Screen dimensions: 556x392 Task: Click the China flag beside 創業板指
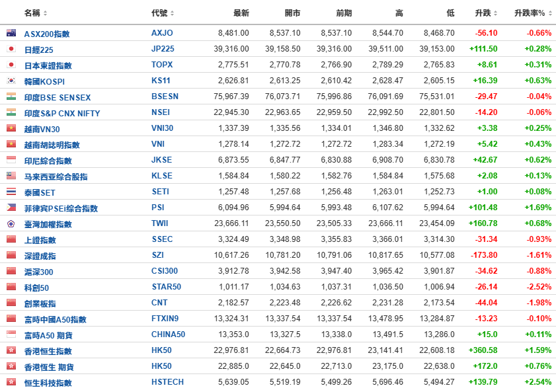(x=11, y=303)
